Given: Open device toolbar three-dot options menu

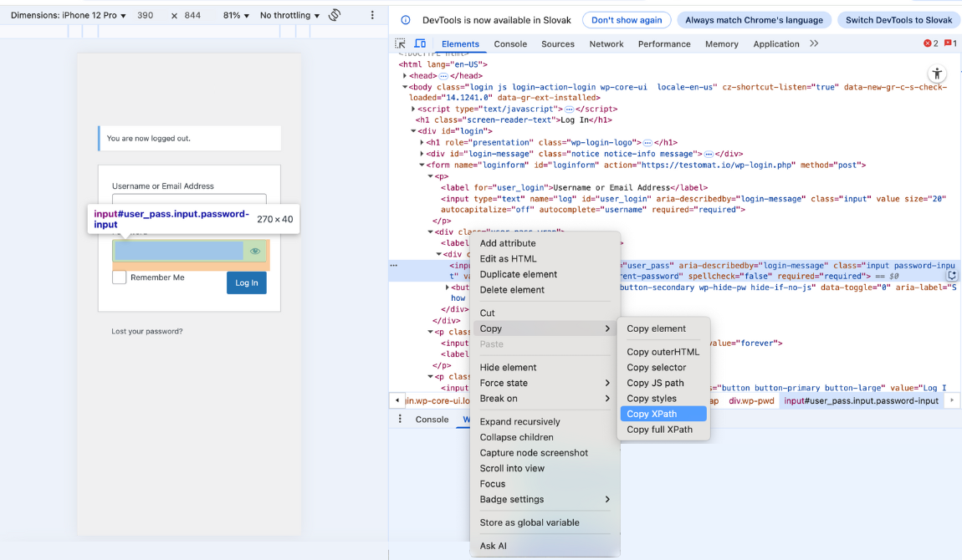Looking at the screenshot, I should [372, 15].
